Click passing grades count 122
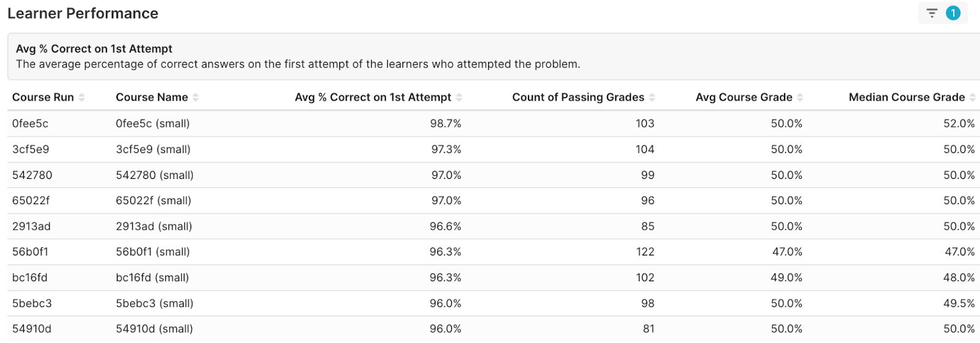This screenshot has height=343, width=980. 645,252
